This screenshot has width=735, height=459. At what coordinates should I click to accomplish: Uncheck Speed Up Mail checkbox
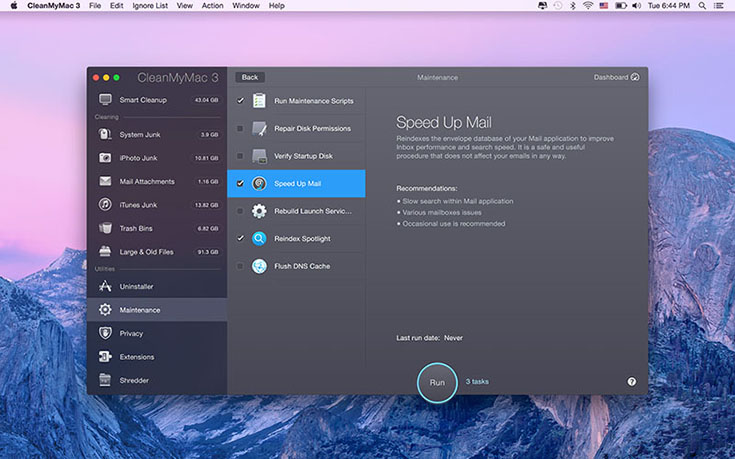[240, 183]
